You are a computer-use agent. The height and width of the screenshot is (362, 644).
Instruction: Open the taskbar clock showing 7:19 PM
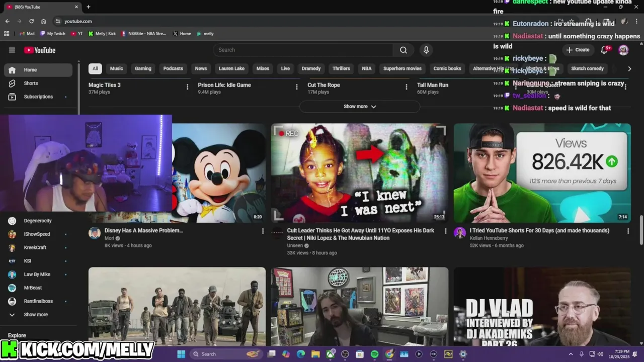coord(620,354)
